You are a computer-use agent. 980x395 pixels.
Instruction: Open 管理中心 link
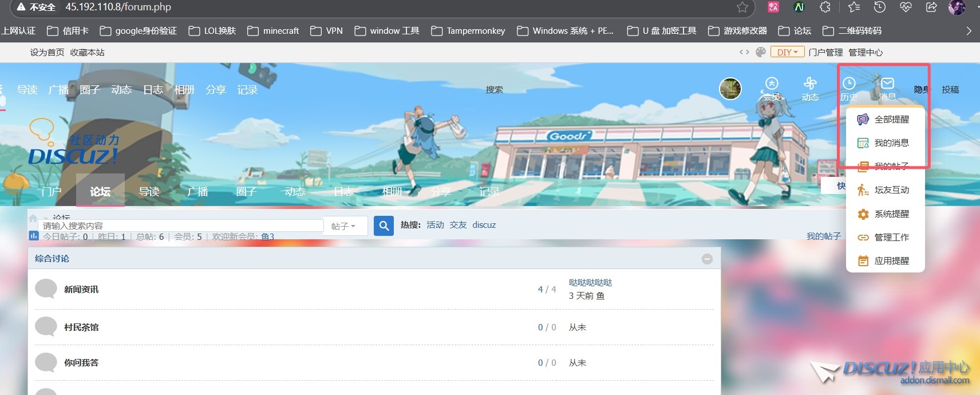tap(866, 52)
